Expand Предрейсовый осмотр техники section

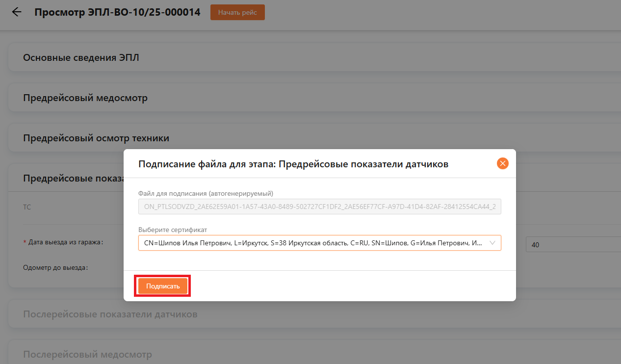click(x=96, y=138)
